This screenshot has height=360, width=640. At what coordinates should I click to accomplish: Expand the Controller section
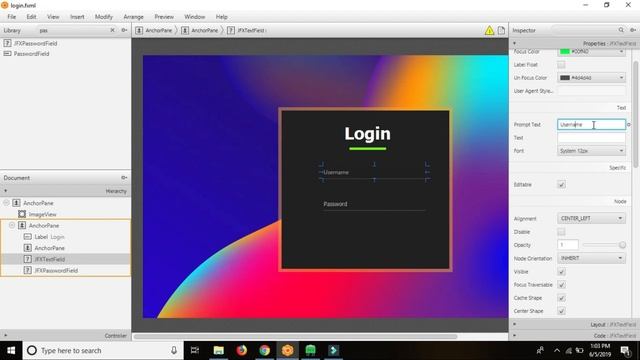[6, 336]
